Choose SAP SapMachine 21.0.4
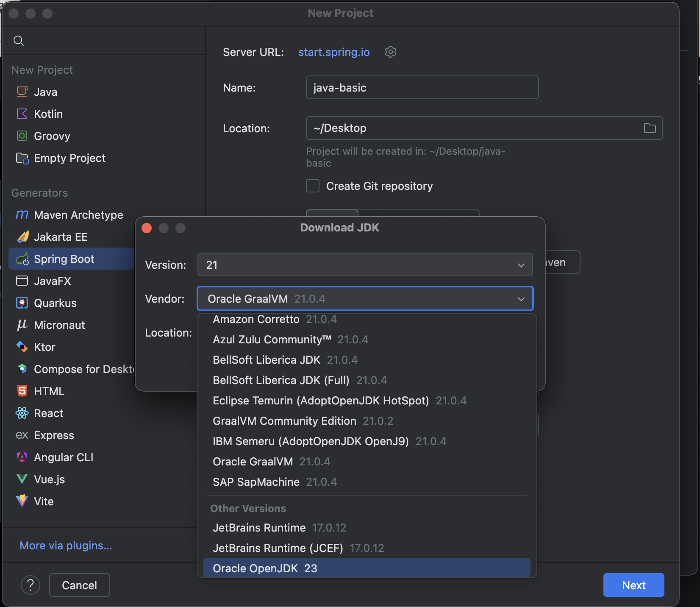This screenshot has height=607, width=700. click(x=367, y=482)
